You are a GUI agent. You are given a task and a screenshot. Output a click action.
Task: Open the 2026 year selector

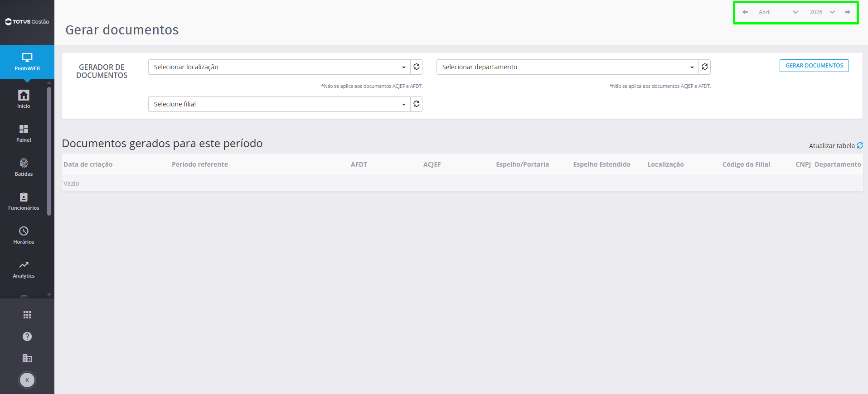coord(822,12)
